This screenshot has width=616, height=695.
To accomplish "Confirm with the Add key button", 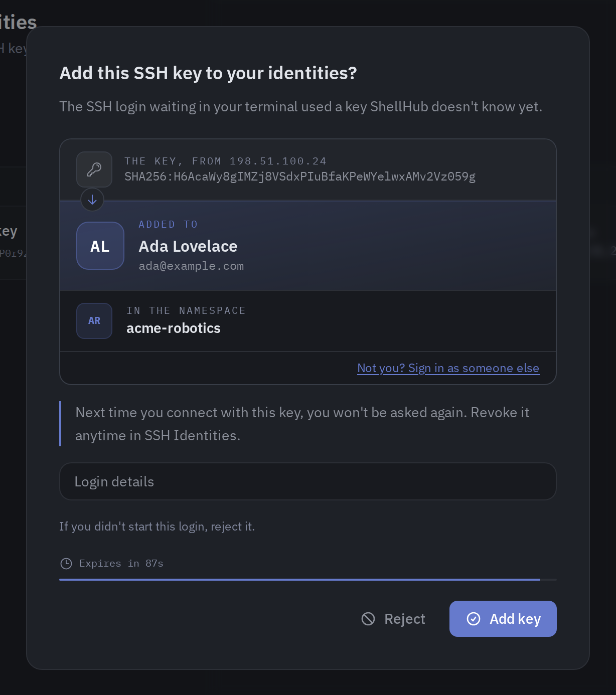I will point(503,619).
